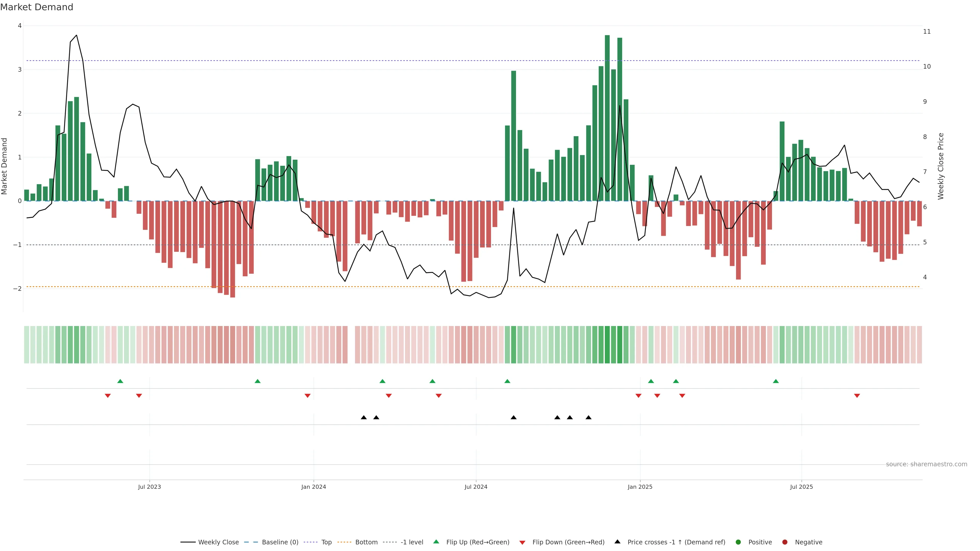Click the Market Demand chart title
Image resolution: width=980 pixels, height=551 pixels.
[36, 7]
